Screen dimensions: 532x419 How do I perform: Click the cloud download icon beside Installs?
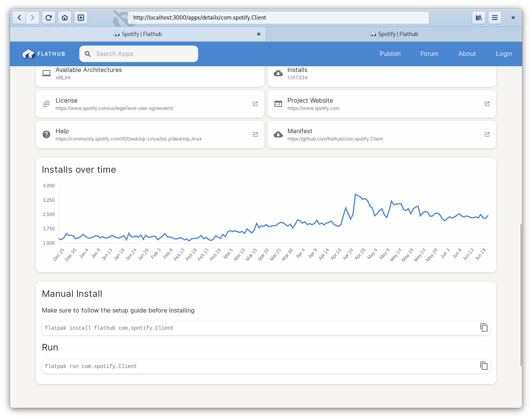coord(278,73)
